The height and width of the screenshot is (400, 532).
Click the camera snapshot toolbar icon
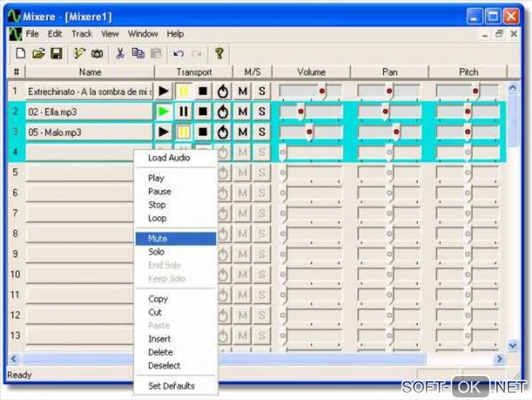98,54
